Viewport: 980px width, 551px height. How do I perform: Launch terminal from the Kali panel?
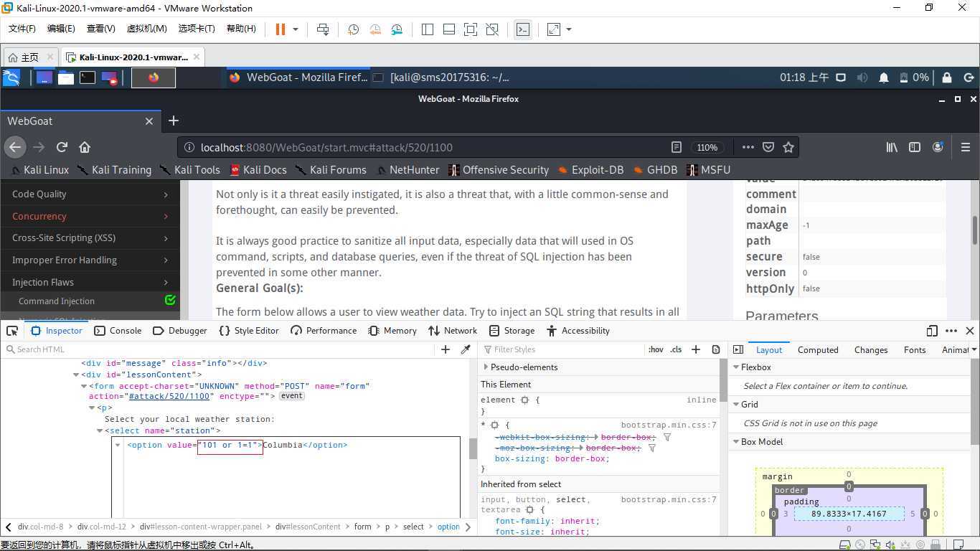88,77
